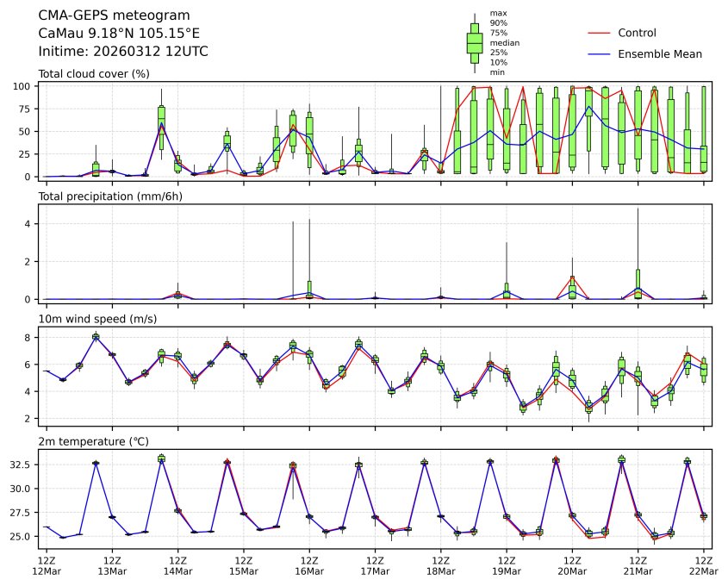Click the red Control line sample in legend

599,33
